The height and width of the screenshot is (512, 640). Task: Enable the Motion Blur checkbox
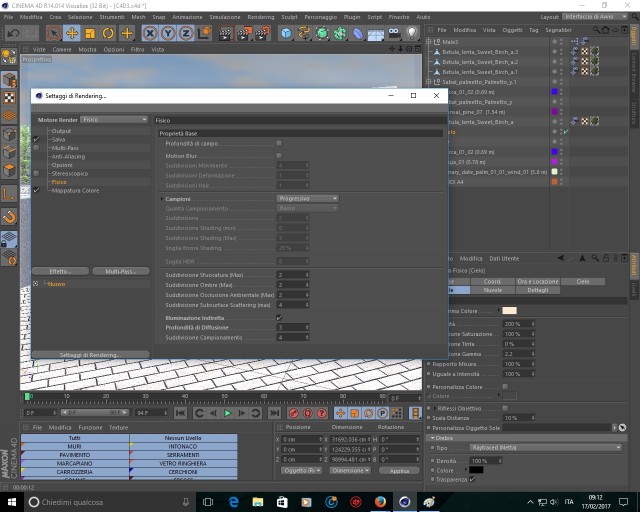(279, 156)
